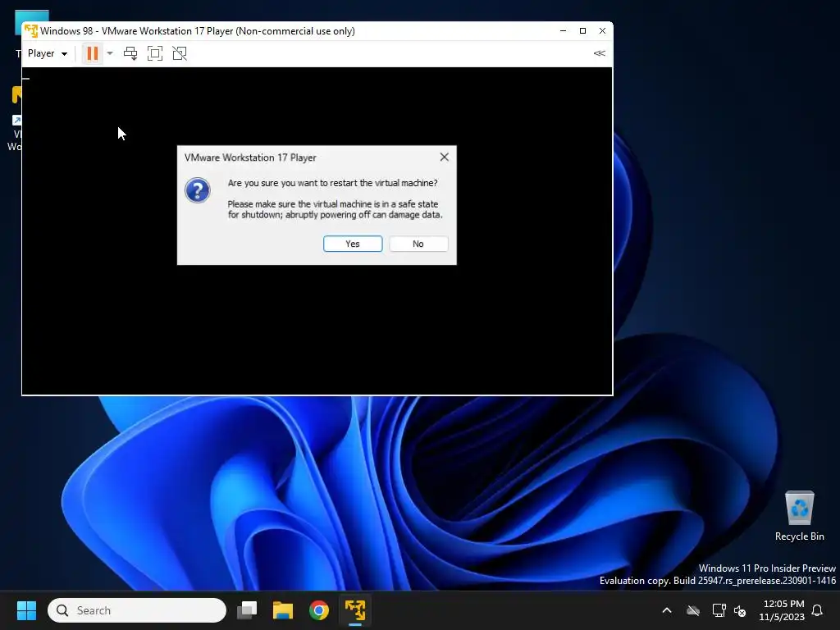
Task: Open the Player menu
Action: pyautogui.click(x=47, y=53)
